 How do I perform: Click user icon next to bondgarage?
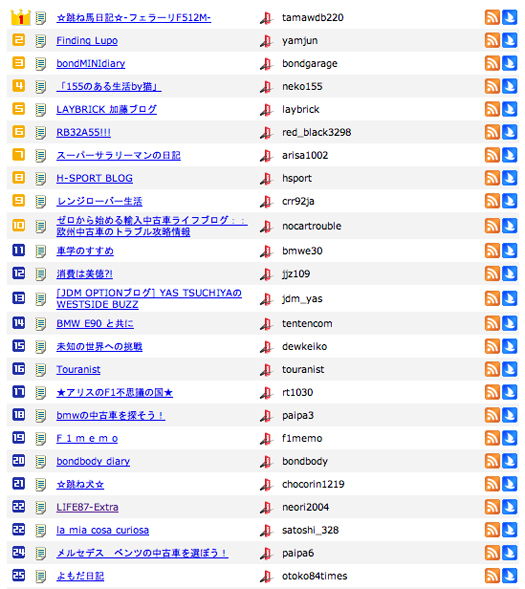[x=266, y=63]
